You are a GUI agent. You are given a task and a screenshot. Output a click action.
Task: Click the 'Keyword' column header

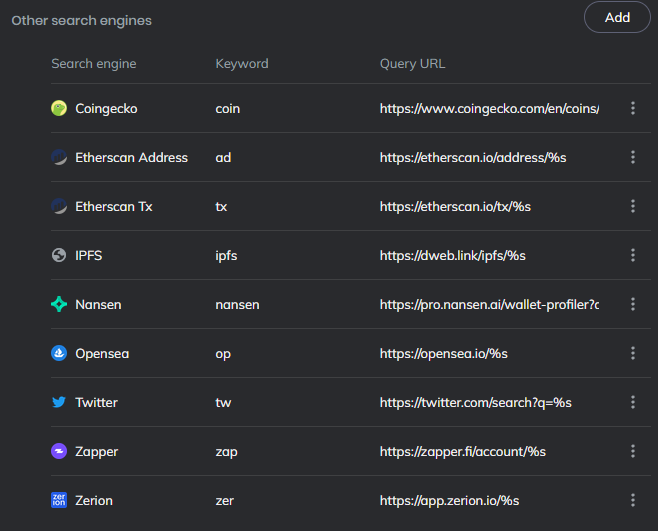click(242, 64)
